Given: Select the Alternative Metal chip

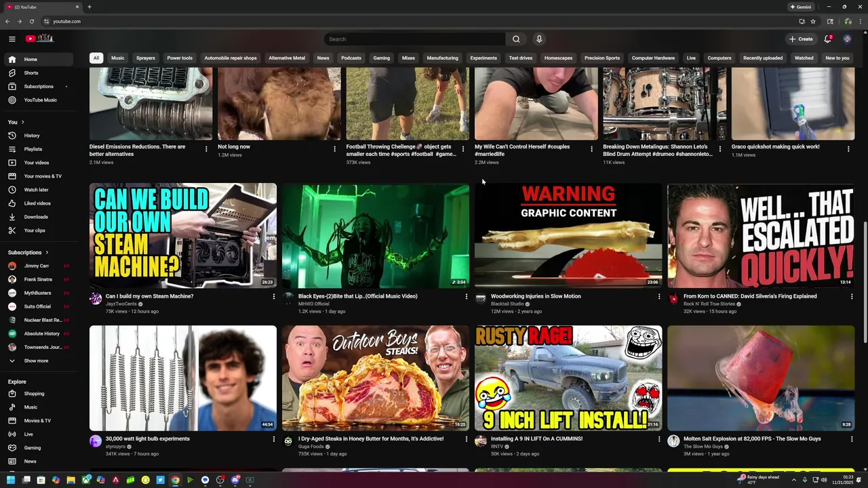Looking at the screenshot, I should pos(287,58).
